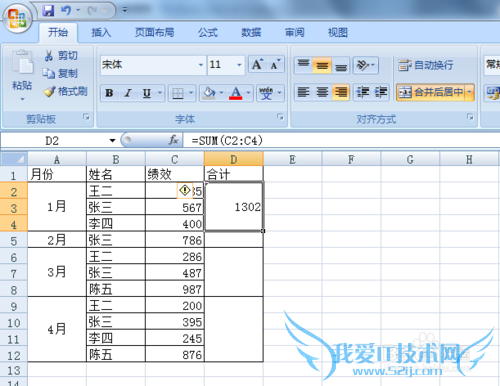Click the error warning icon in C2
The height and width of the screenshot is (386, 500).
coord(184,191)
